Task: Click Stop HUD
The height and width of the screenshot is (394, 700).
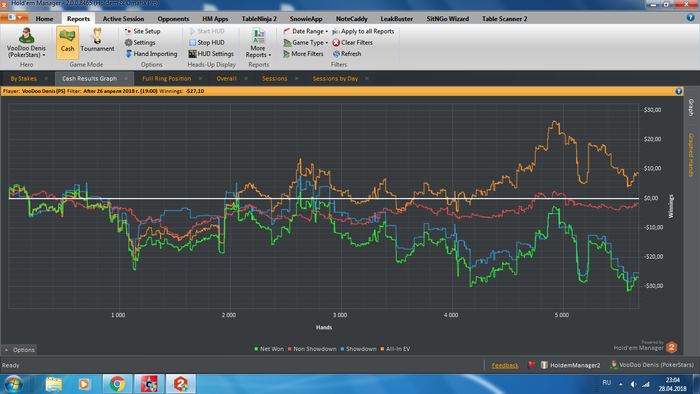Action: [x=207, y=42]
